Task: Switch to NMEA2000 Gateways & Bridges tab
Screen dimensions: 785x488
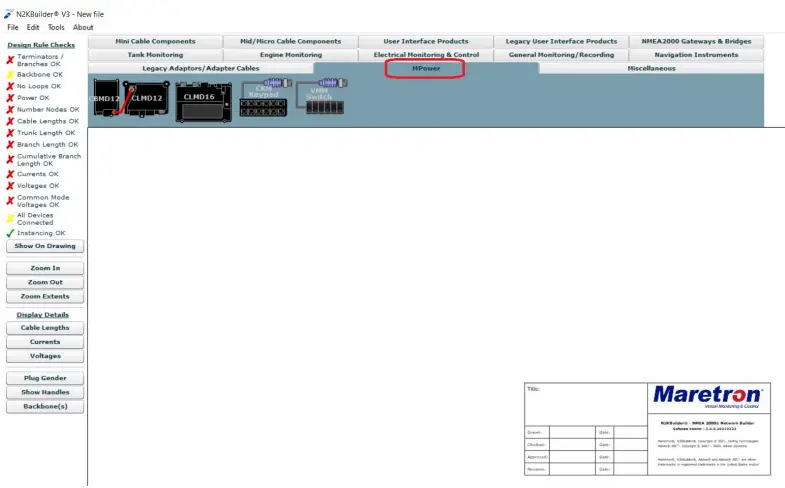Action: pyautogui.click(x=696, y=42)
